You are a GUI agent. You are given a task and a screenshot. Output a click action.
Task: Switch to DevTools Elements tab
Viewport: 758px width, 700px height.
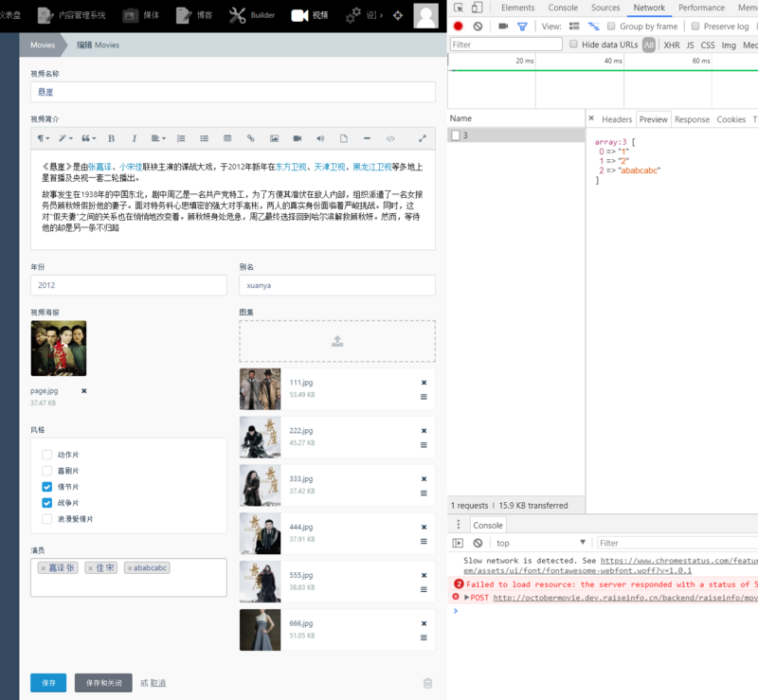click(517, 8)
